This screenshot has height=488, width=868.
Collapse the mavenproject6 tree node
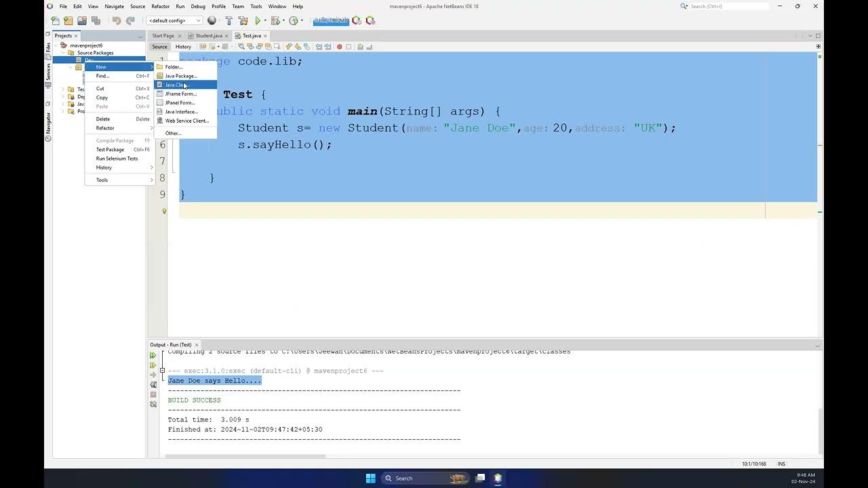[56, 45]
